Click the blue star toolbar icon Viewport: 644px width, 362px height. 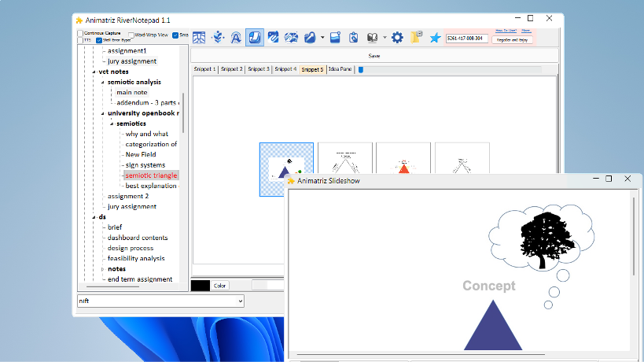[x=435, y=38]
